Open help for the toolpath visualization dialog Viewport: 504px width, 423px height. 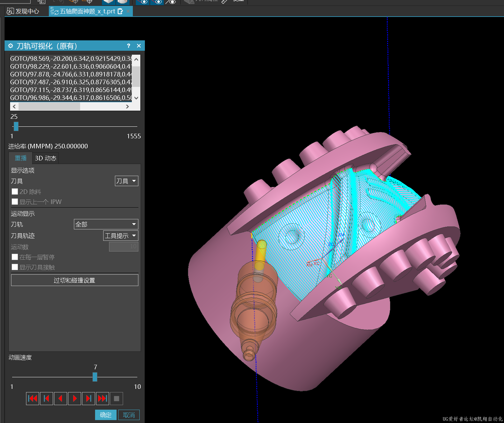(x=129, y=46)
